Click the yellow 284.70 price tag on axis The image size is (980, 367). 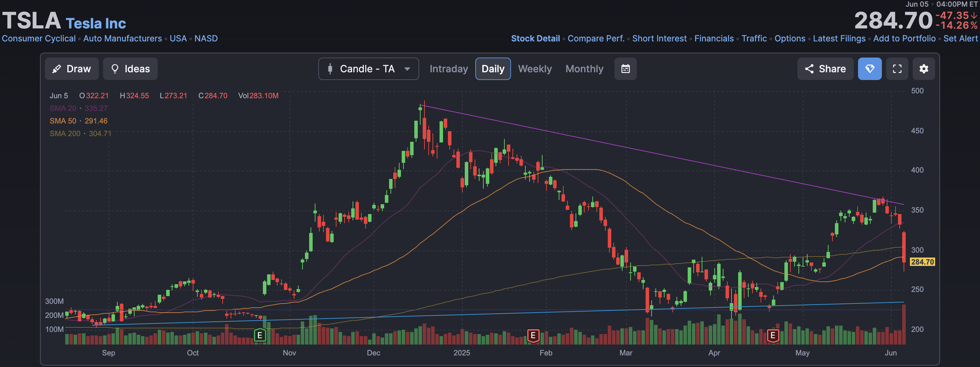(x=922, y=262)
